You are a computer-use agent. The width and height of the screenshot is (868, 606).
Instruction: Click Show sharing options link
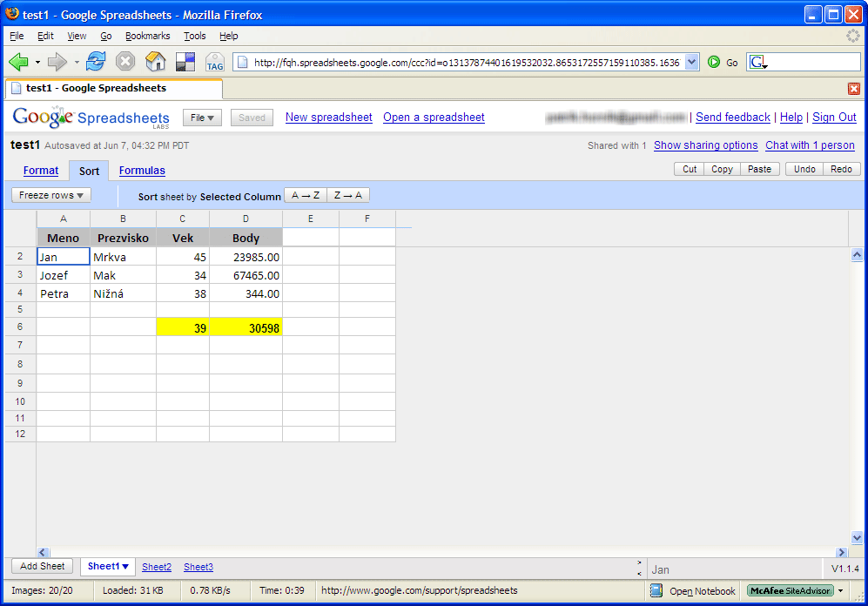pos(706,145)
